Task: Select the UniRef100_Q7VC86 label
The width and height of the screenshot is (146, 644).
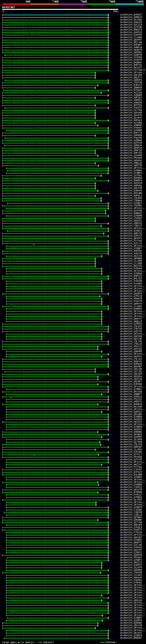Action: (x=131, y=27)
